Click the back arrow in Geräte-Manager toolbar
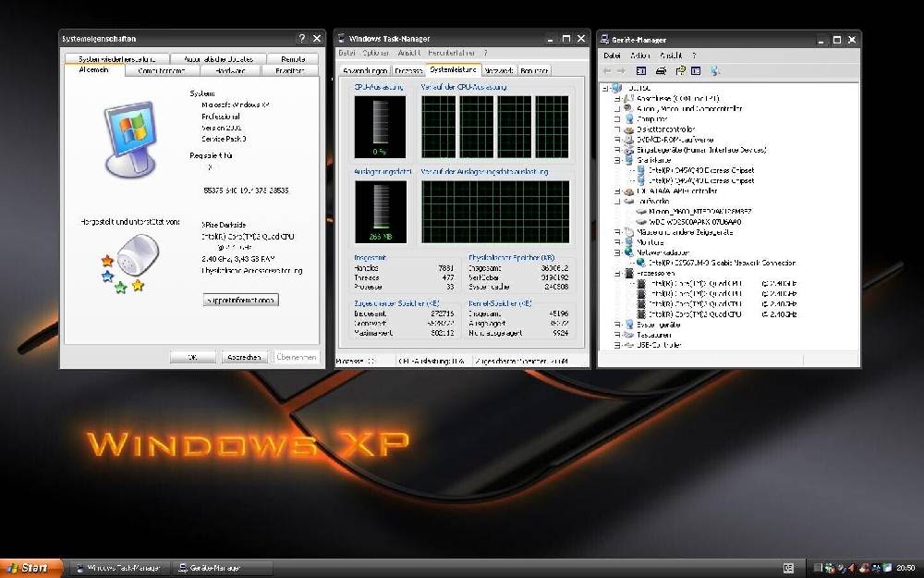This screenshot has width=924, height=578. pos(608,71)
